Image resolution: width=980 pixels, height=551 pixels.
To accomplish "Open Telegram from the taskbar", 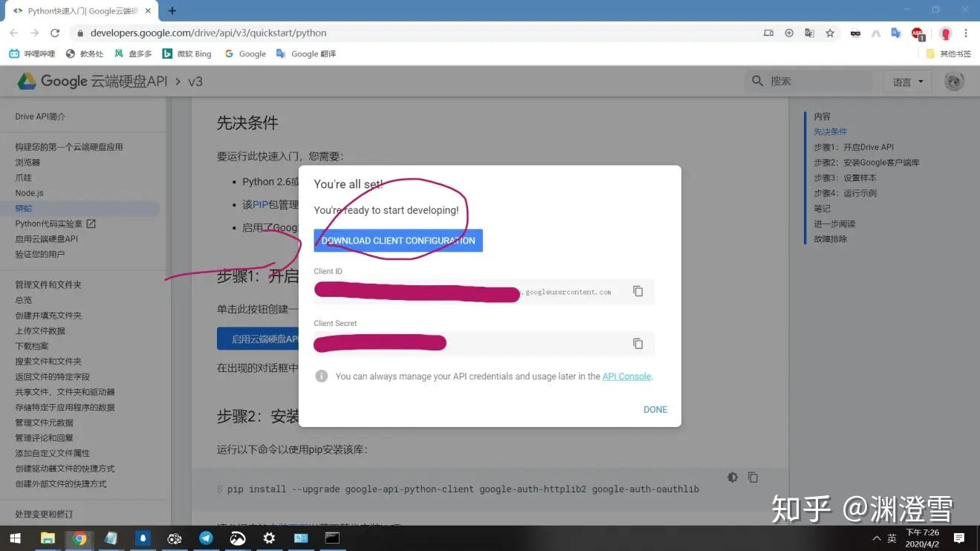I will [206, 538].
